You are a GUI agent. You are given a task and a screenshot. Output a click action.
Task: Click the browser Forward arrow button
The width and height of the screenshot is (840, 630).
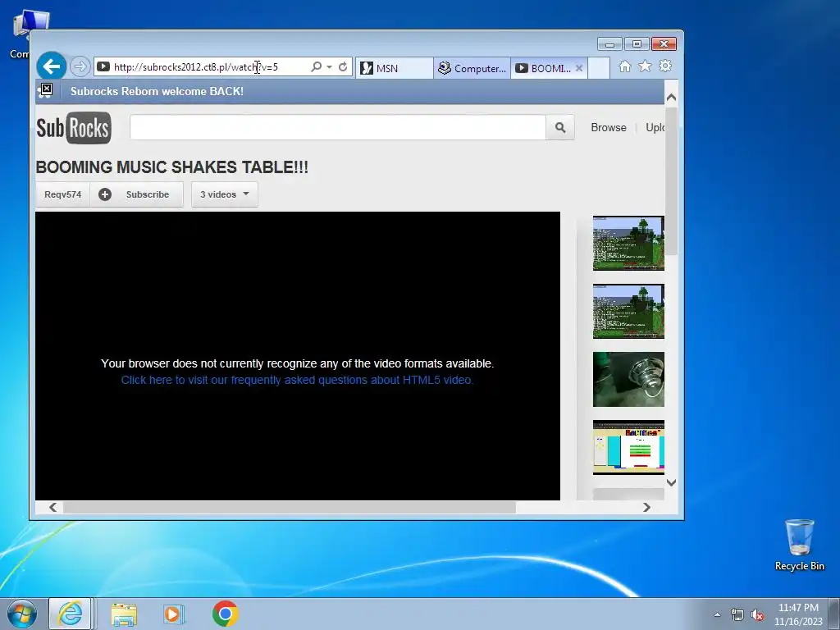(80, 66)
